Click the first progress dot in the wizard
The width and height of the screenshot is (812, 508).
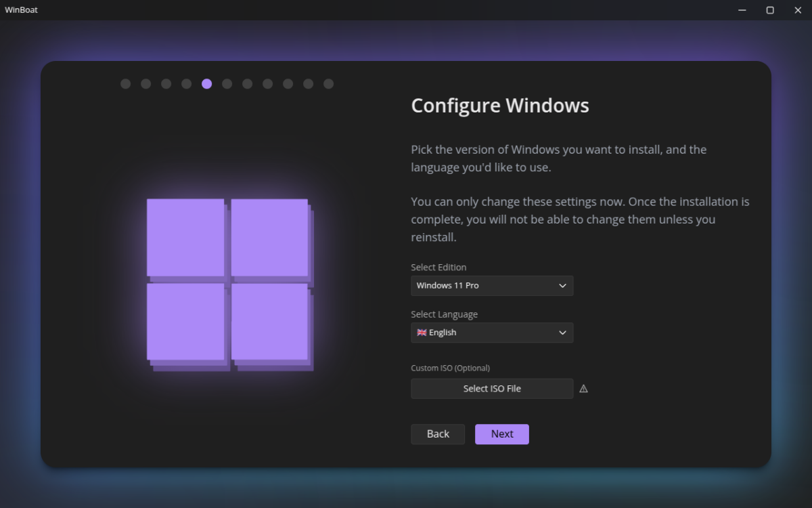pos(125,83)
